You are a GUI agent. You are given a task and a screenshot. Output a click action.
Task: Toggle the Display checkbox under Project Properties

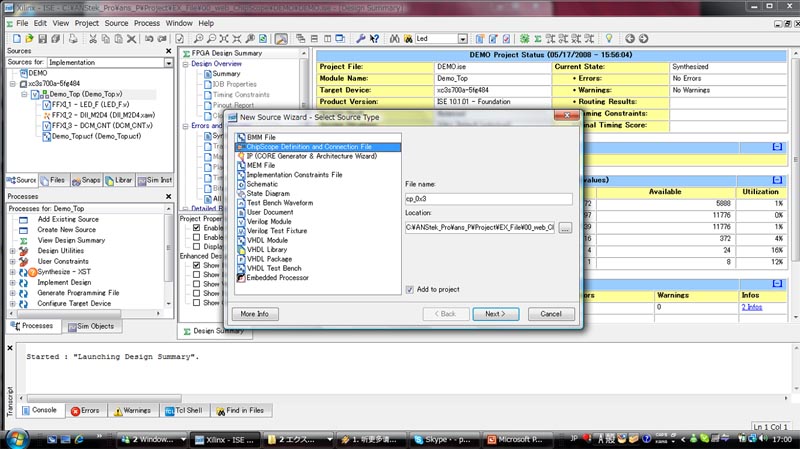tap(196, 247)
